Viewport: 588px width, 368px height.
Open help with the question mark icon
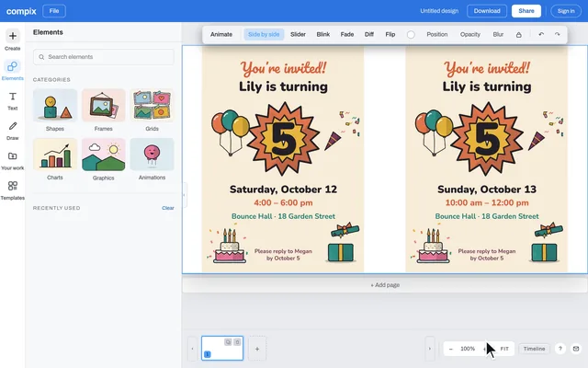click(x=560, y=349)
